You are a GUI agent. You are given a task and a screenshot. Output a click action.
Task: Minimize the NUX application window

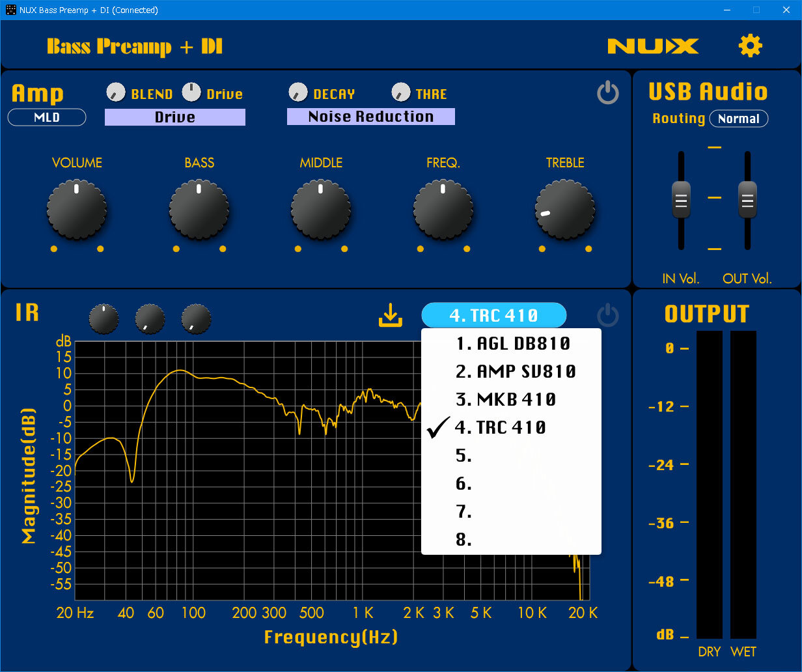coord(726,10)
